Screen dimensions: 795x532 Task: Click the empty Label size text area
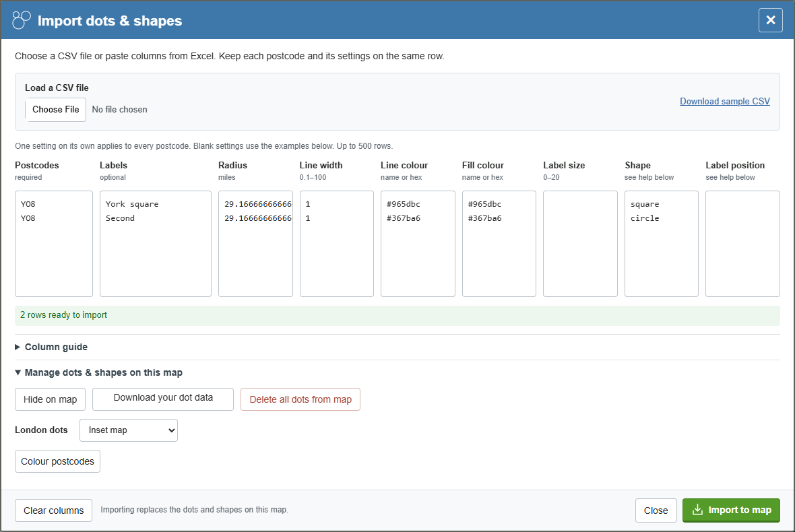coord(580,244)
